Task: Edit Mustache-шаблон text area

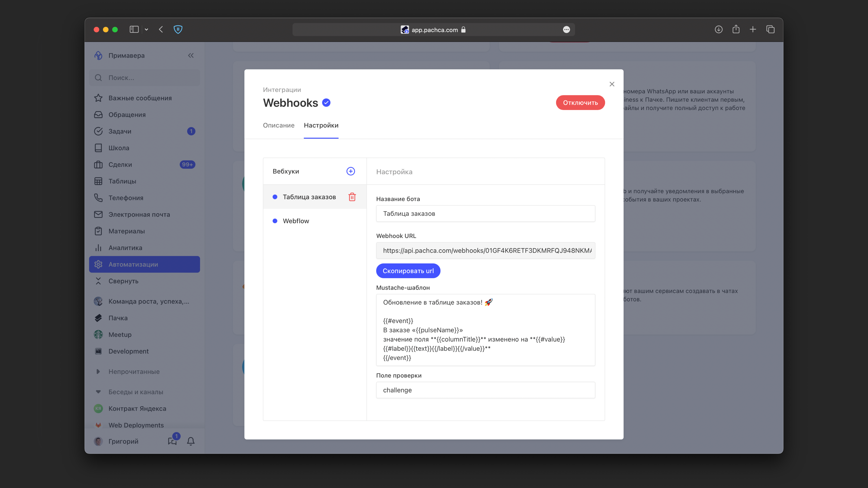Action: pos(485,330)
